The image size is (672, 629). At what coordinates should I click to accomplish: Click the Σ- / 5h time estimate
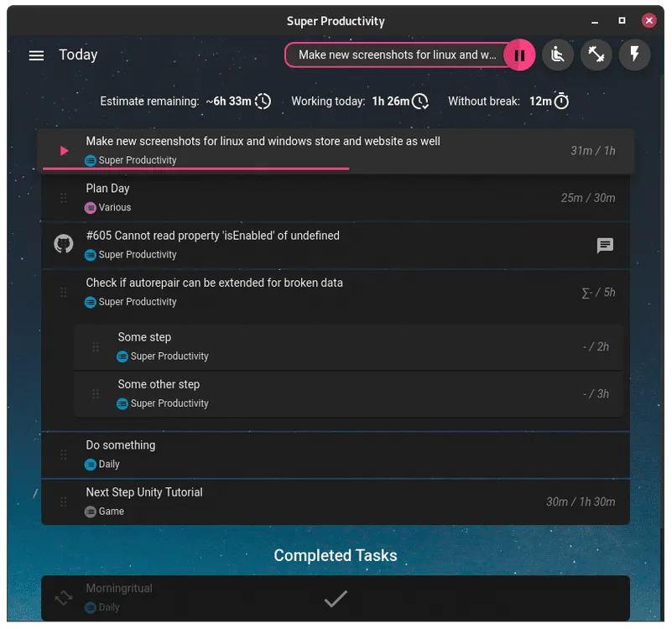coord(598,293)
